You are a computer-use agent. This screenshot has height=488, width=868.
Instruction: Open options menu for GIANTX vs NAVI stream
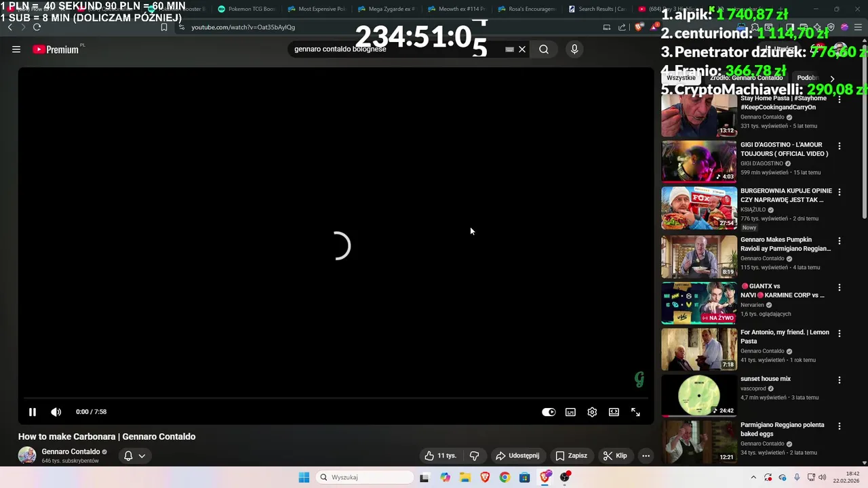point(840,287)
